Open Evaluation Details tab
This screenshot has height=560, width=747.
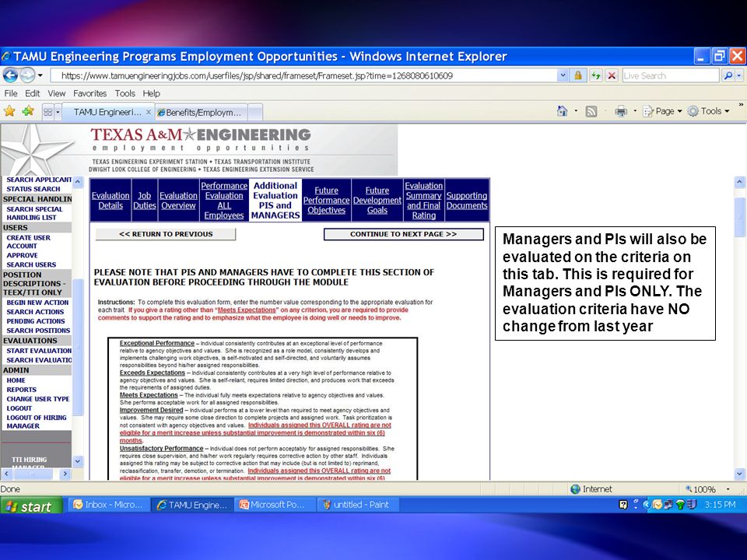pyautogui.click(x=110, y=201)
